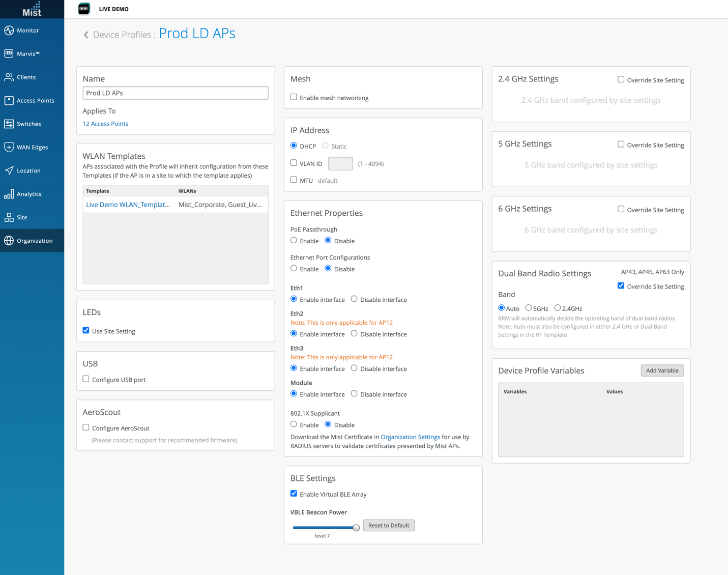Click the profile Name text field
The image size is (728, 575).
pyautogui.click(x=176, y=93)
